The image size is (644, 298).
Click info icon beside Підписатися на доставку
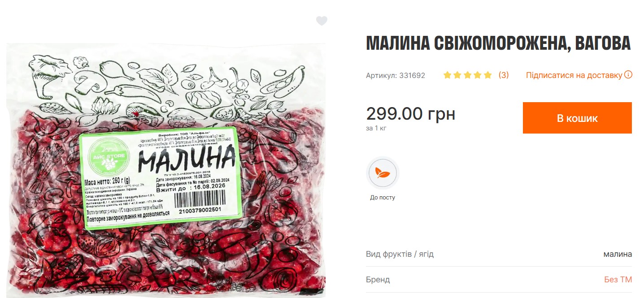(x=628, y=74)
